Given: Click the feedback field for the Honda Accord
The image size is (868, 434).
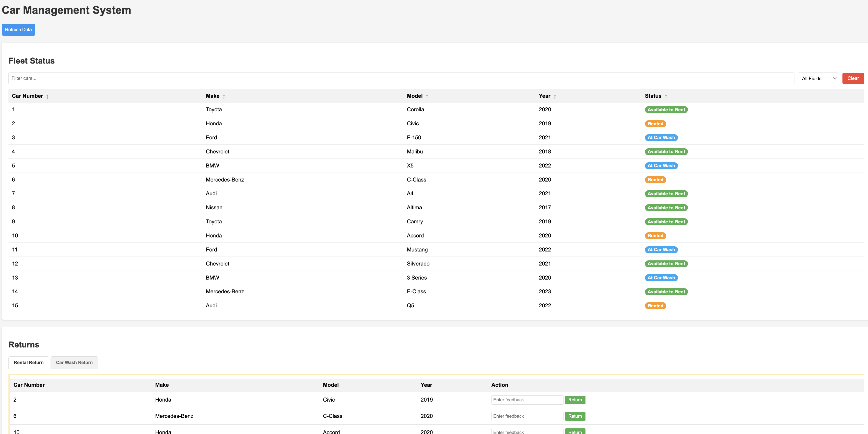Looking at the screenshot, I should (x=527, y=432).
